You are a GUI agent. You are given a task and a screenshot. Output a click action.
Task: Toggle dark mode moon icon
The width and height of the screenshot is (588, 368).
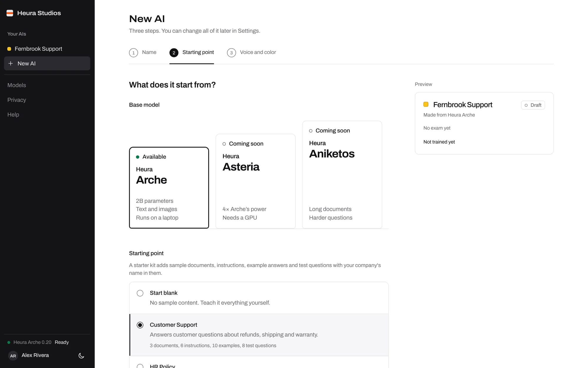(81, 356)
